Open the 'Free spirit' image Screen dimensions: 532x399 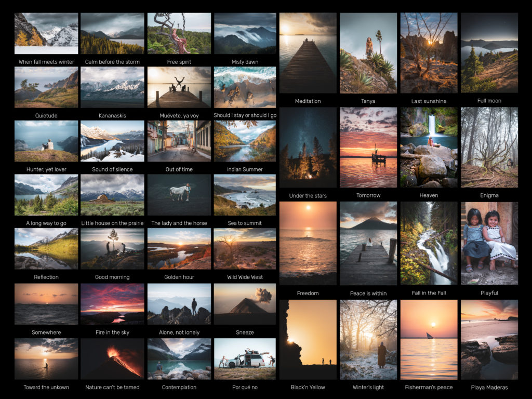(x=179, y=33)
